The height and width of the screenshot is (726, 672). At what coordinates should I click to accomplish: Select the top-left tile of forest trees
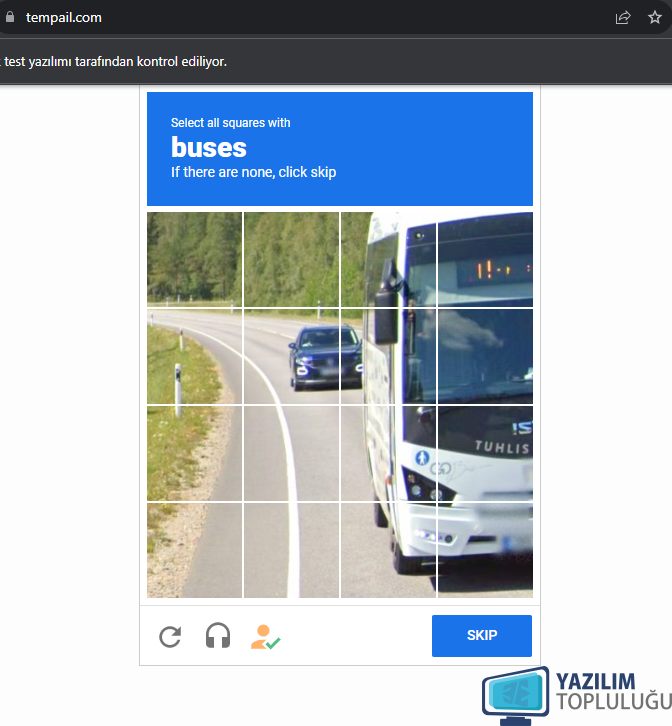(x=195, y=259)
